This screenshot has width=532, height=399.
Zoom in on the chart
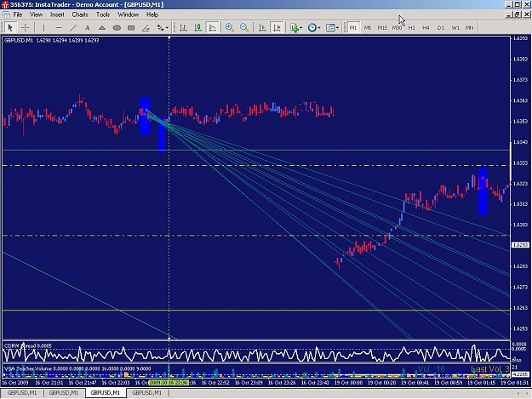(x=230, y=28)
